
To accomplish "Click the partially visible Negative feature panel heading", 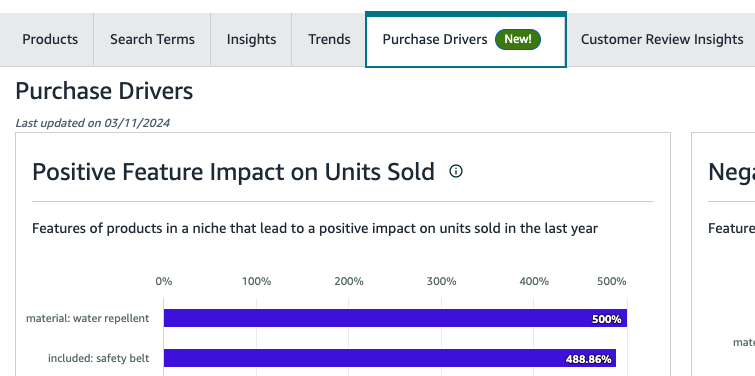I will click(731, 172).
